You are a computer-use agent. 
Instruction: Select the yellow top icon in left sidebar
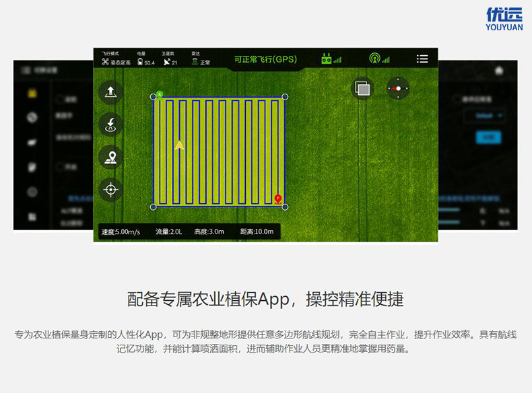[x=31, y=93]
